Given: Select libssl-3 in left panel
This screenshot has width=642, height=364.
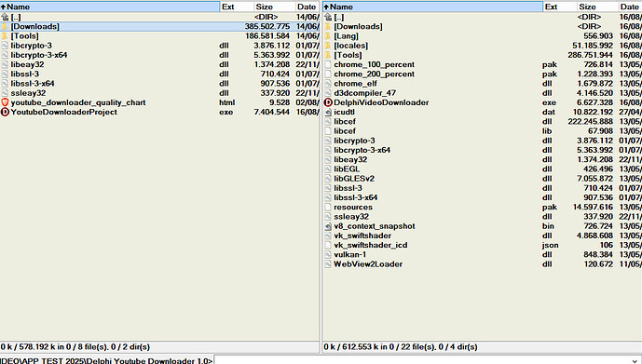Looking at the screenshot, I should [25, 74].
